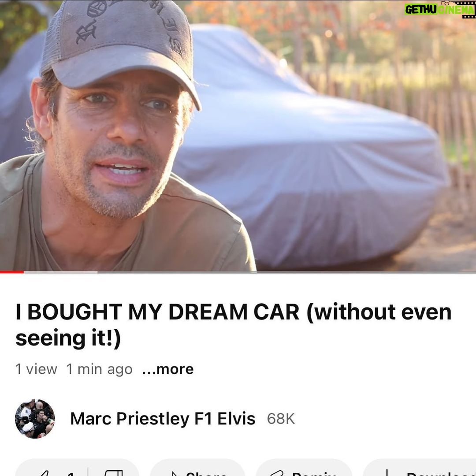The height and width of the screenshot is (476, 476).
Task: Tap the thumbs-down dislike icon
Action: (x=113, y=473)
